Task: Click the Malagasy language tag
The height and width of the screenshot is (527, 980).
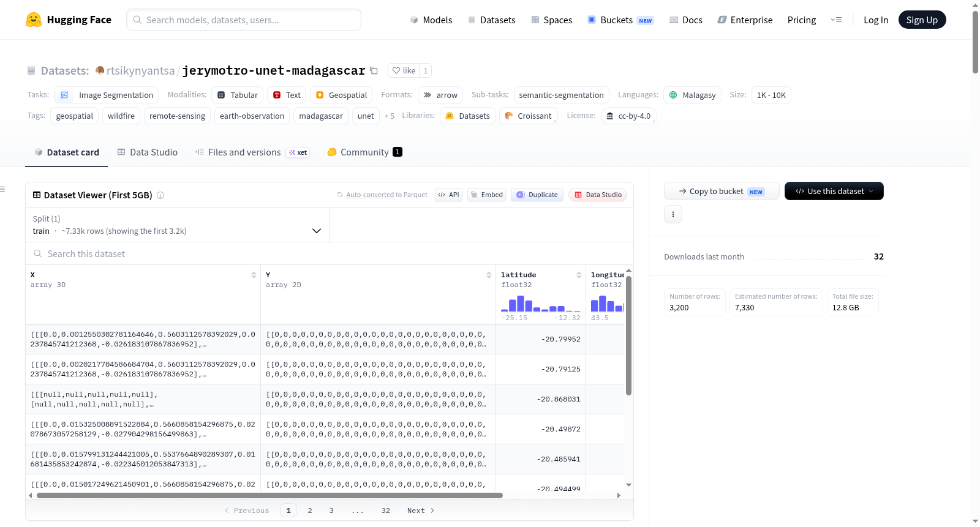Action: [693, 95]
